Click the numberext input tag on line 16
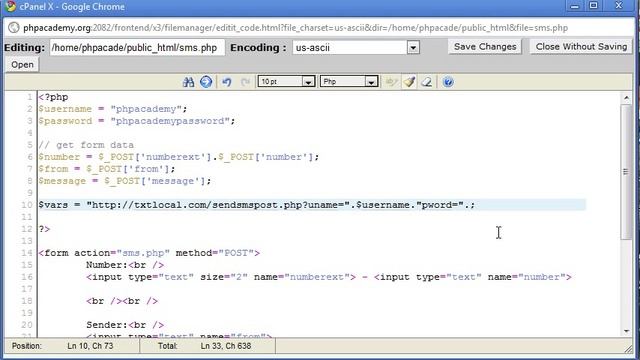 221,277
